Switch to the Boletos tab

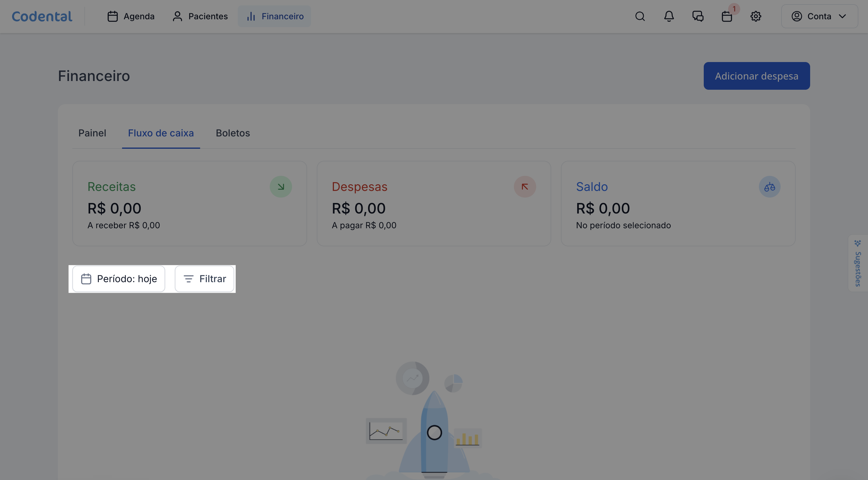pos(233,133)
